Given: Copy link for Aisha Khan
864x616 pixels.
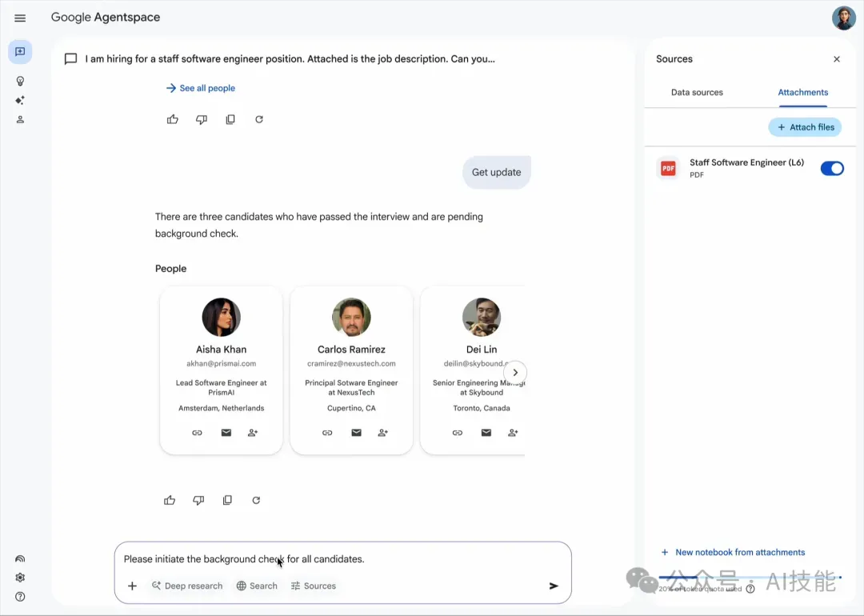Looking at the screenshot, I should 198,433.
